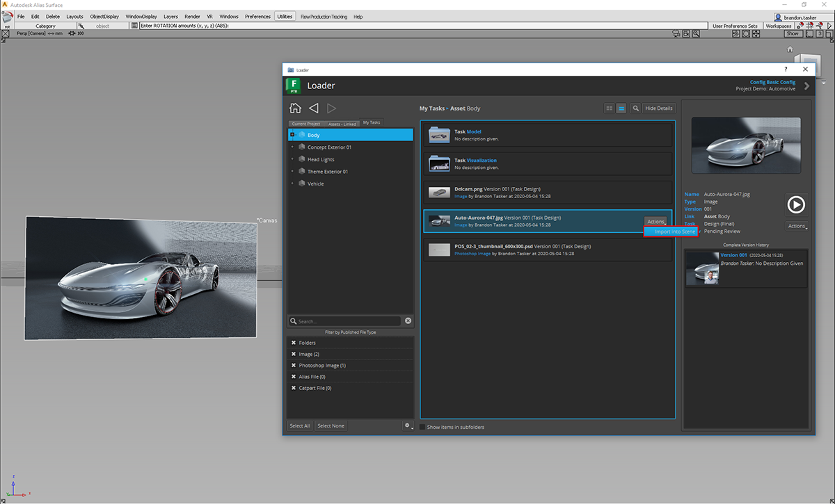Expand the Head Lights node
The width and height of the screenshot is (835, 504).
(293, 159)
